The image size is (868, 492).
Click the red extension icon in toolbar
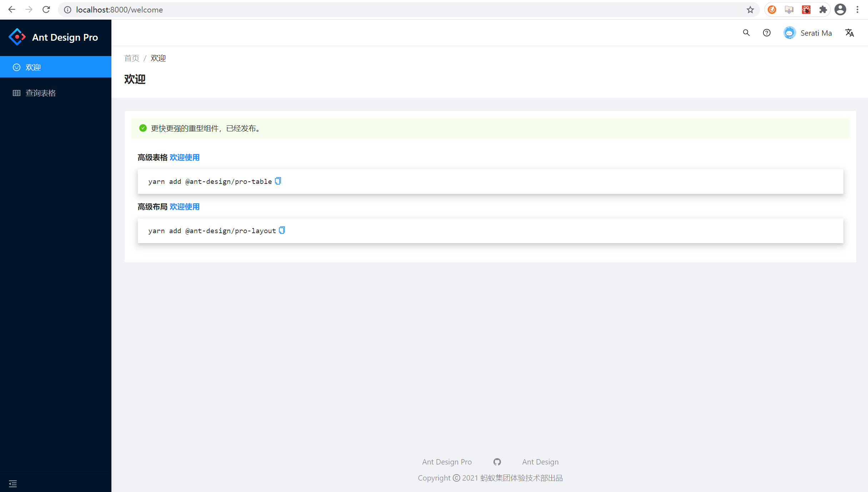[806, 10]
